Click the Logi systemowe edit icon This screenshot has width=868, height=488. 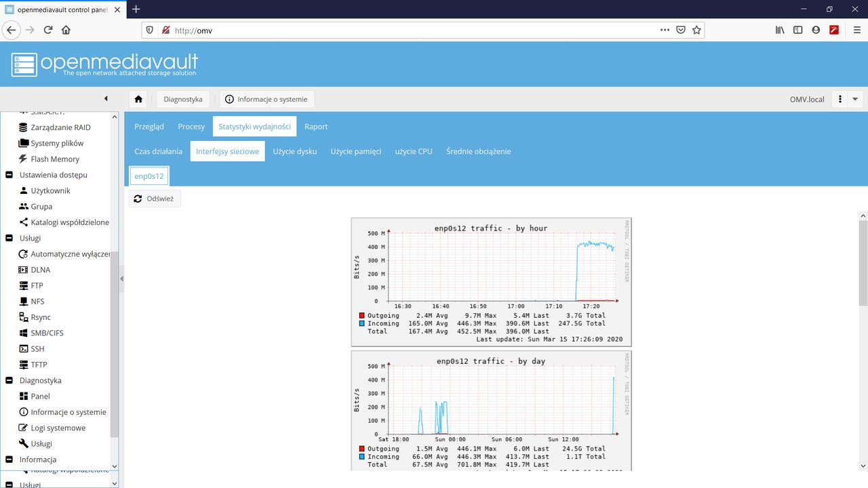24,428
